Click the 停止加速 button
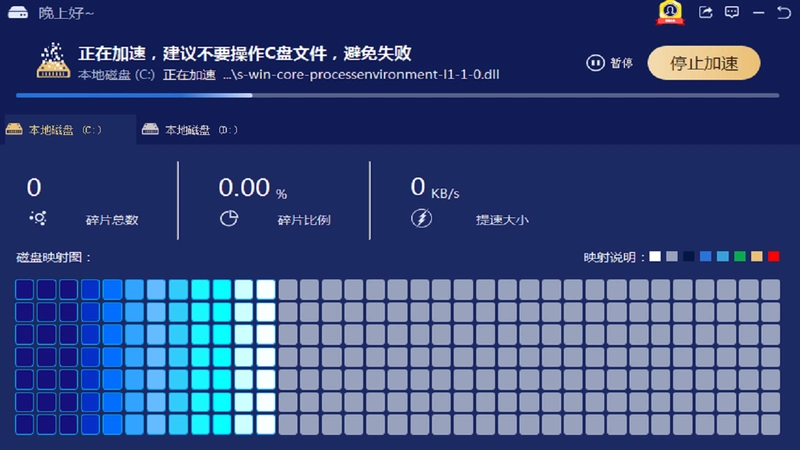Viewport: 800px width, 450px height. tap(704, 63)
